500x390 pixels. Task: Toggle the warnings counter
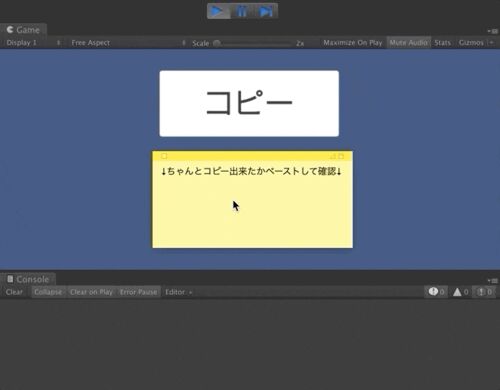click(461, 292)
